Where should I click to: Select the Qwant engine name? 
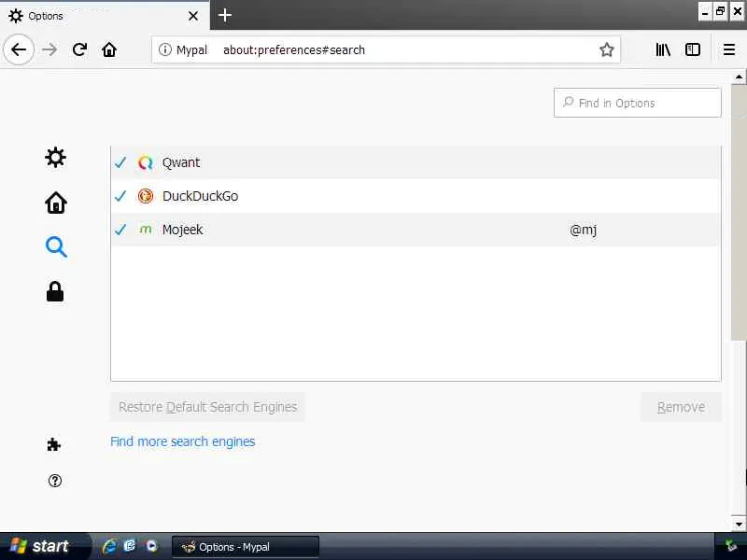pyautogui.click(x=181, y=162)
